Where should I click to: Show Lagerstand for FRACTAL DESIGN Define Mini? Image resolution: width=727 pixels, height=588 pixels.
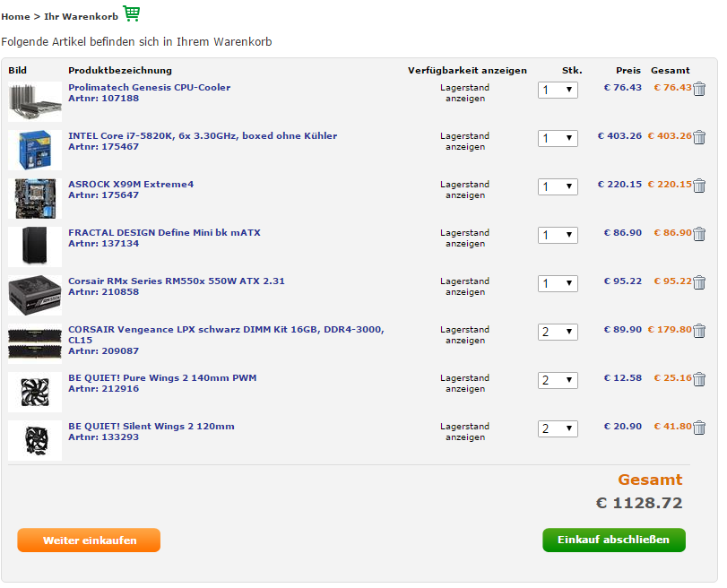(464, 238)
